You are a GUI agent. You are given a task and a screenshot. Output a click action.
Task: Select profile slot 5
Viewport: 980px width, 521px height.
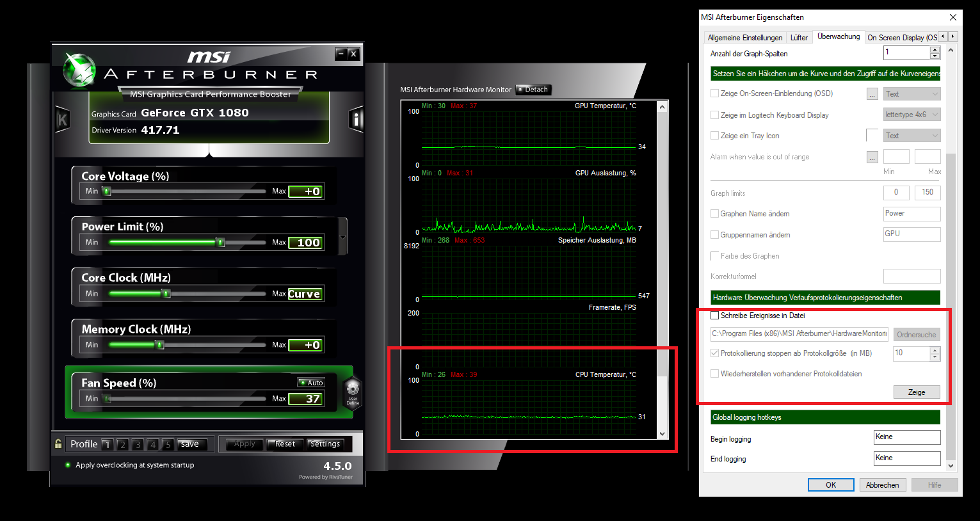coord(167,444)
